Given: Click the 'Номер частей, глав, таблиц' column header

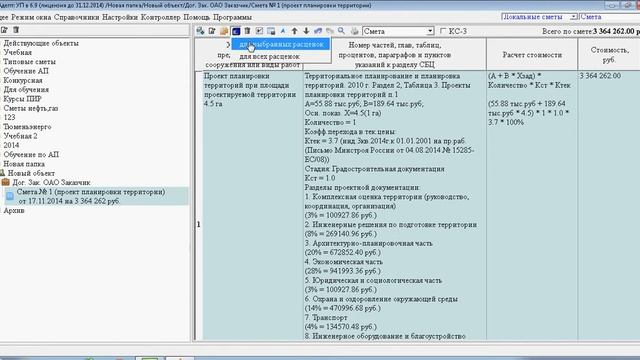Looking at the screenshot, I should [394, 54].
